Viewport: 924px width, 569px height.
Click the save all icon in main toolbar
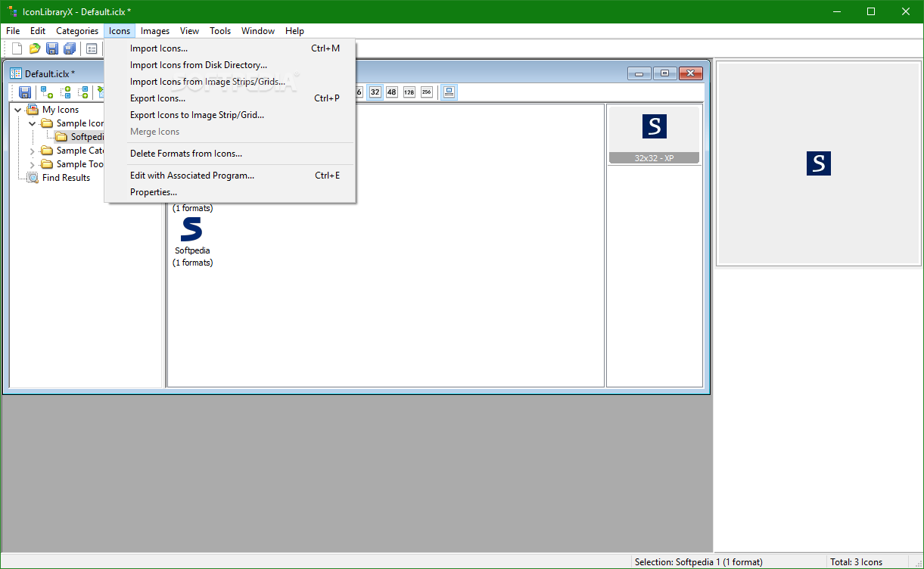[x=70, y=48]
